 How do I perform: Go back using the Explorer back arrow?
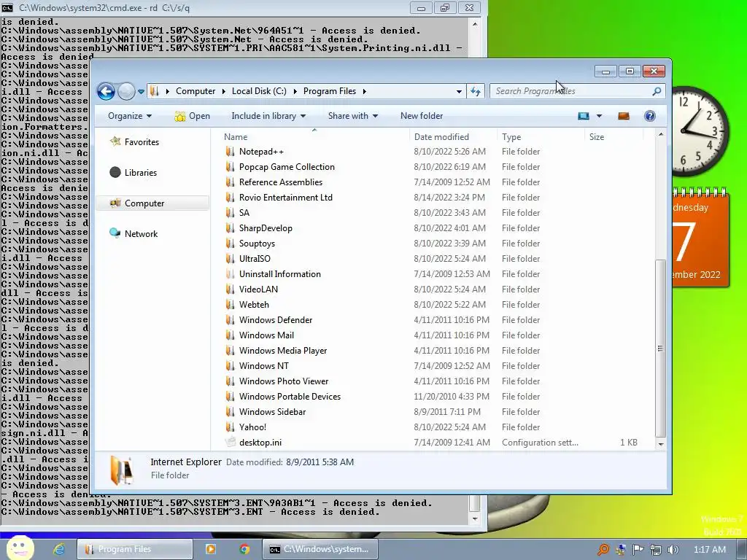107,91
